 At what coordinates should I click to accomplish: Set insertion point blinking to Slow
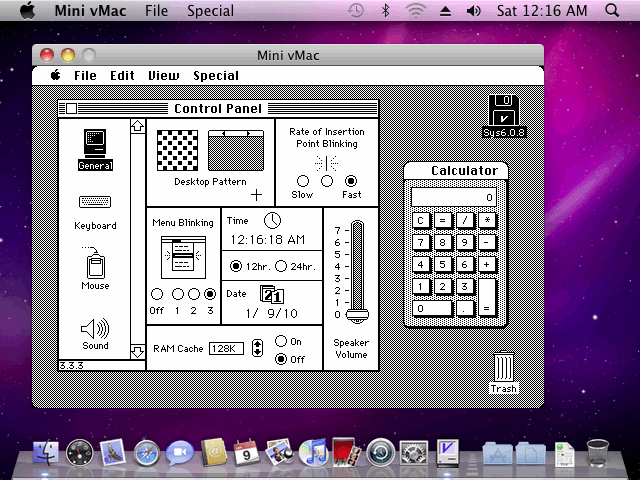coord(302,181)
